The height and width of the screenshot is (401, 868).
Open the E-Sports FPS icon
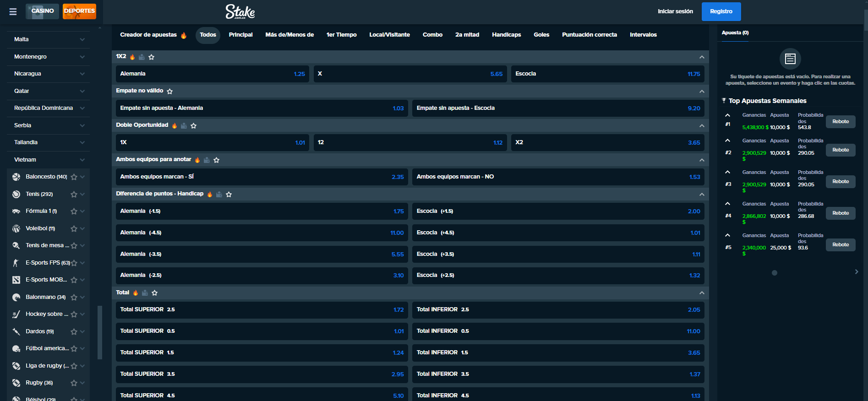[x=16, y=263]
